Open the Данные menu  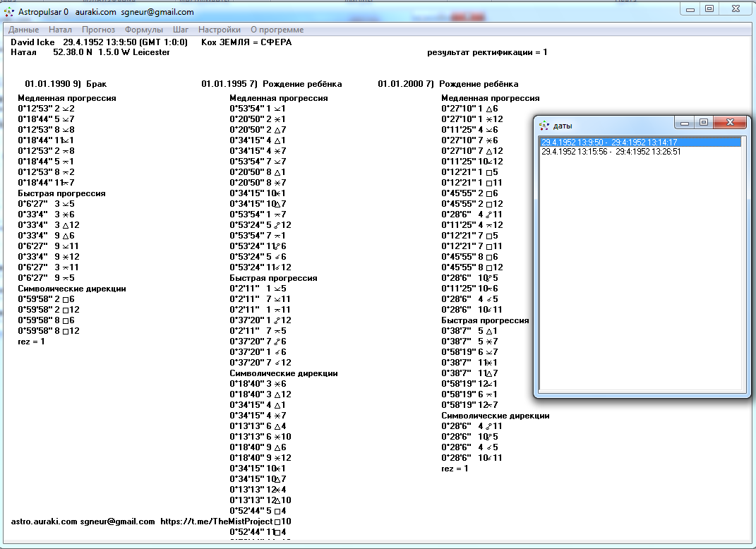(23, 30)
